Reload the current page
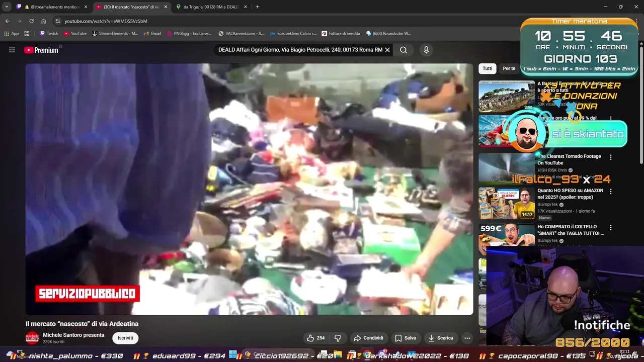 (31, 21)
